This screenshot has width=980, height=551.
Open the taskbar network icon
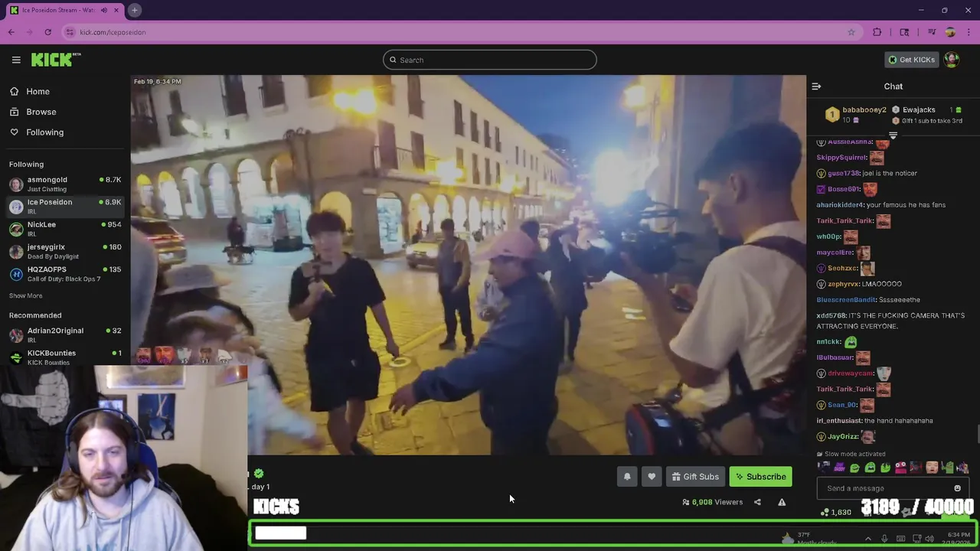tap(916, 539)
